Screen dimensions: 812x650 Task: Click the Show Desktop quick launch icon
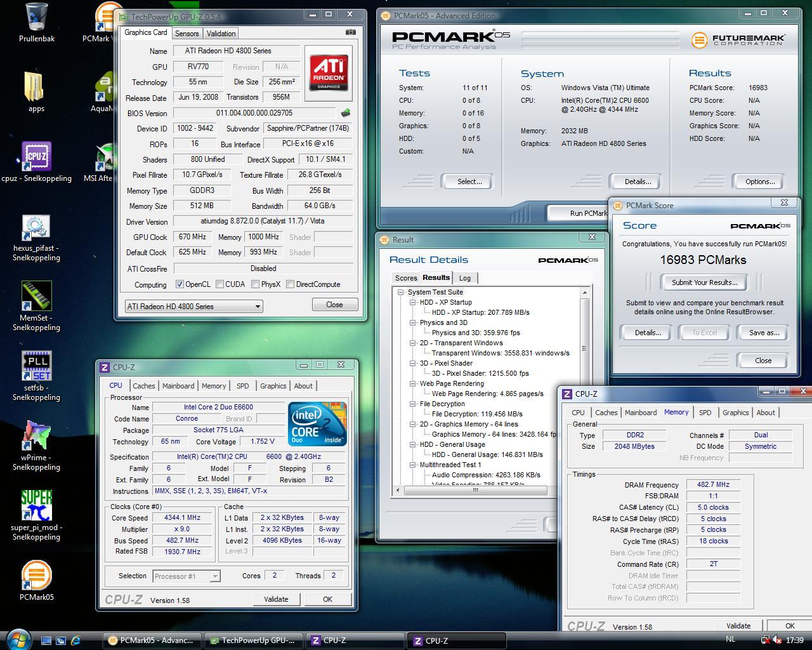[x=46, y=640]
